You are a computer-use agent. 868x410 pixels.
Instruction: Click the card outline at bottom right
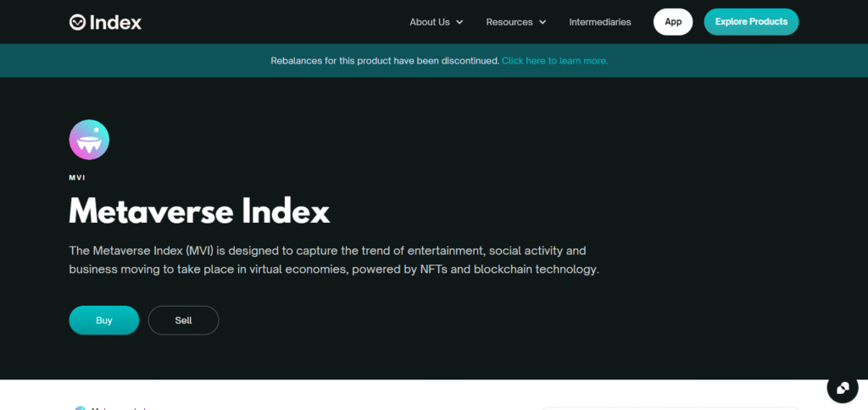(670, 407)
